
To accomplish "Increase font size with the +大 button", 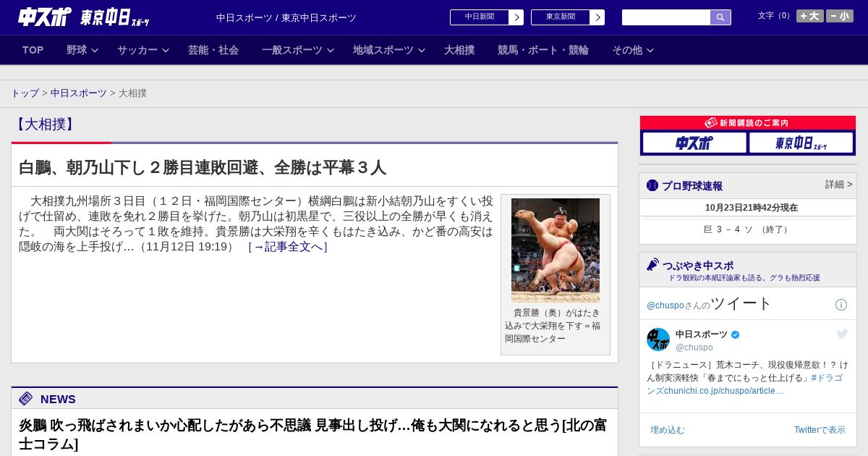I will 810,16.
